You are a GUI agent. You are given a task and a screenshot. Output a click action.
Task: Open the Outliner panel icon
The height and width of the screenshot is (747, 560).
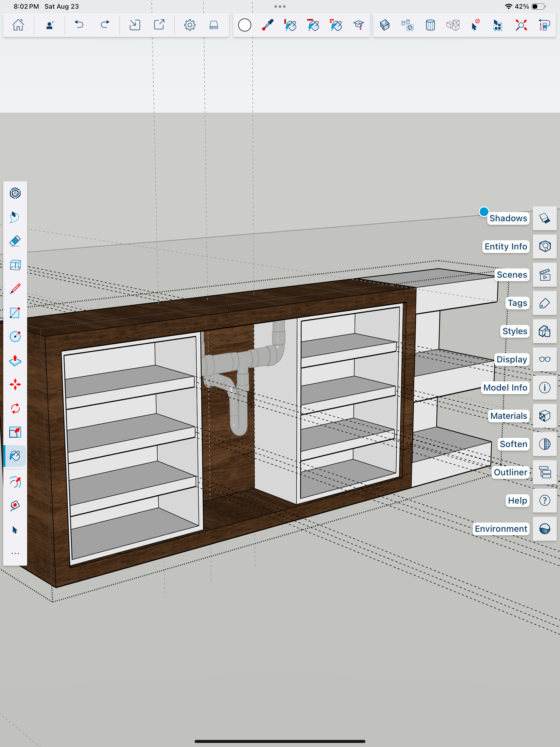click(x=545, y=472)
